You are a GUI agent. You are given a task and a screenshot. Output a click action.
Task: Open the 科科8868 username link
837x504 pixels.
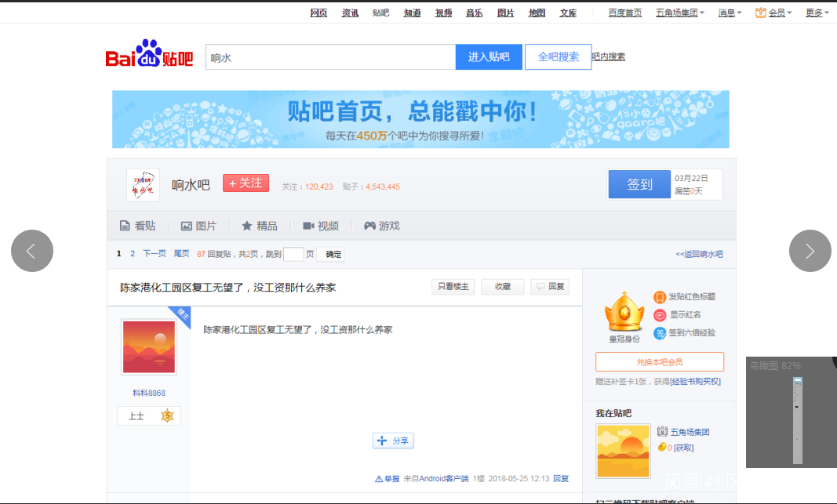point(149,393)
